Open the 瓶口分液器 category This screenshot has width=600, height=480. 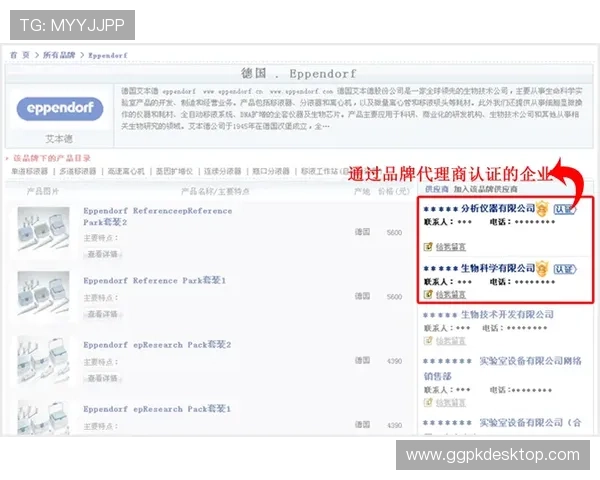(271, 171)
